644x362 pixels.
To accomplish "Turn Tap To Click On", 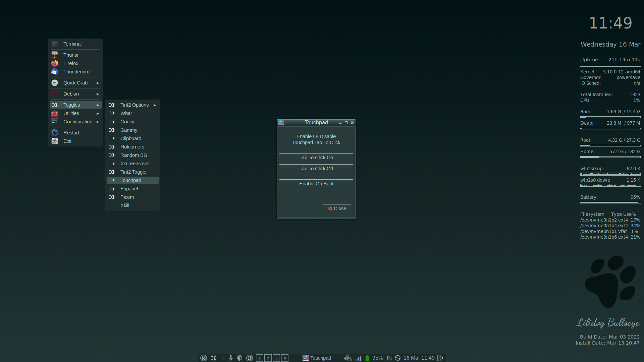I will point(316,158).
